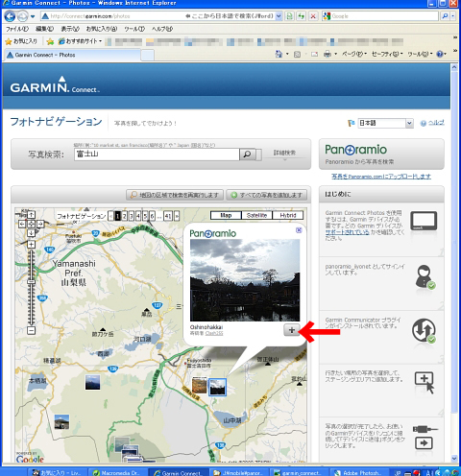The width and height of the screenshot is (461, 476).
Task: Click the Favorites star お気に入り button
Action: [x=21, y=41]
